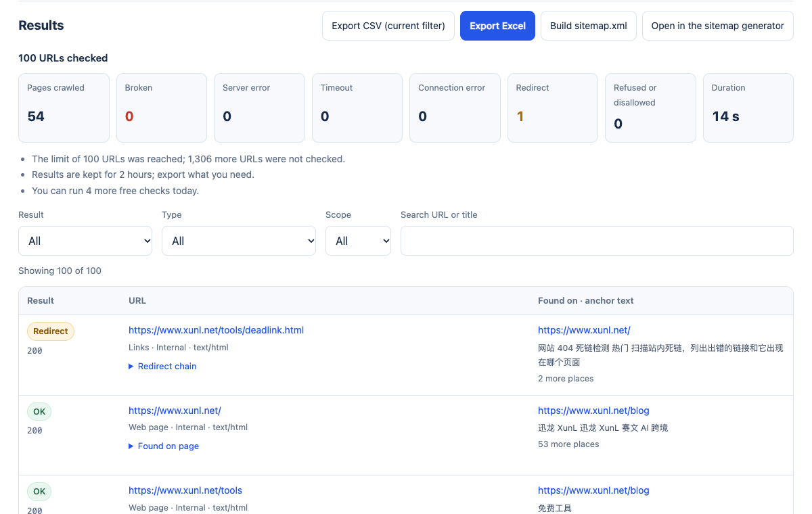Viewport: 812px width, 514px height.
Task: Click Export CSV (current filter) button
Action: tap(388, 26)
